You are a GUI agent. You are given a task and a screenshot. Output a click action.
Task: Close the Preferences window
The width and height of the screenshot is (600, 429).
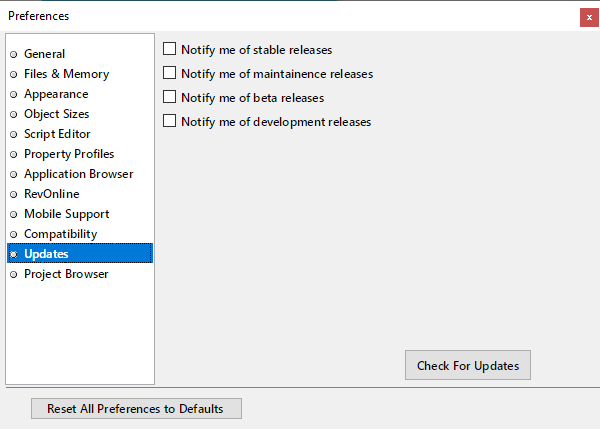point(588,17)
